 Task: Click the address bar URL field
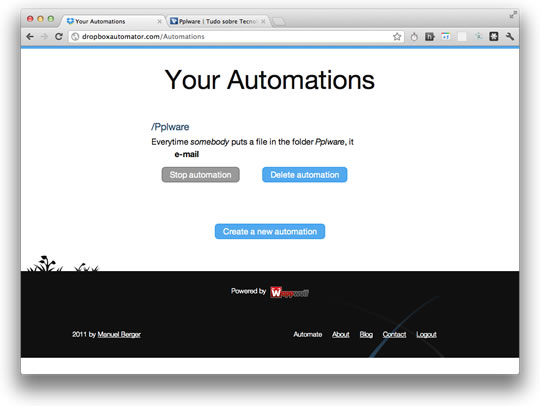[236, 37]
